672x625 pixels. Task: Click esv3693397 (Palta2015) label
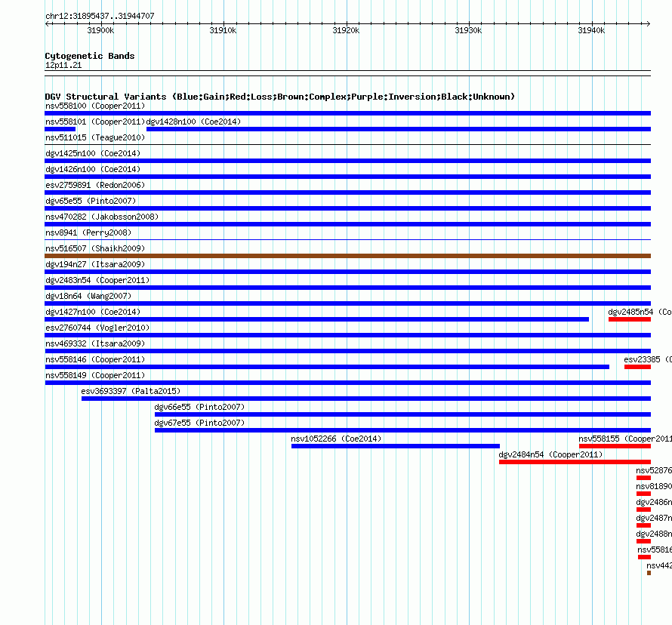pyautogui.click(x=131, y=391)
